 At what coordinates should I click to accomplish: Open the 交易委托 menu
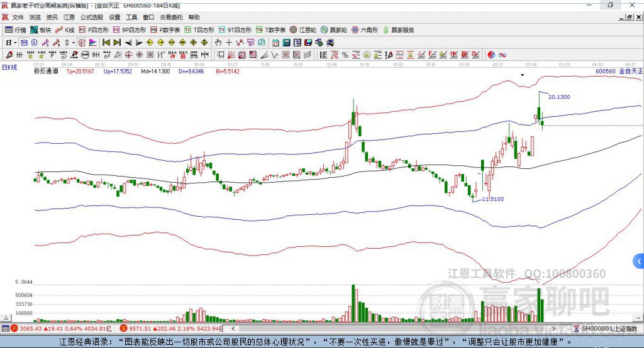coord(171,17)
